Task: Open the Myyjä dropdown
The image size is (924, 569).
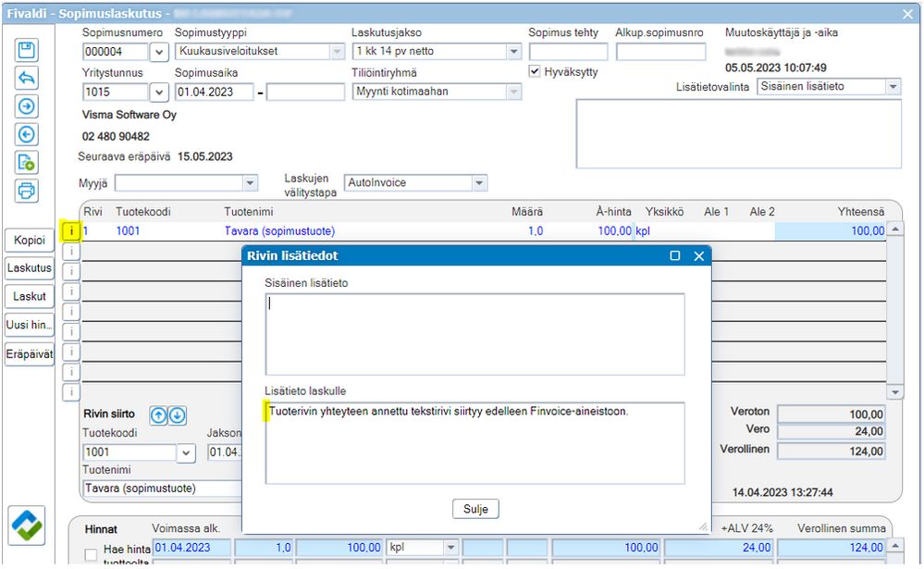Action: [x=251, y=183]
